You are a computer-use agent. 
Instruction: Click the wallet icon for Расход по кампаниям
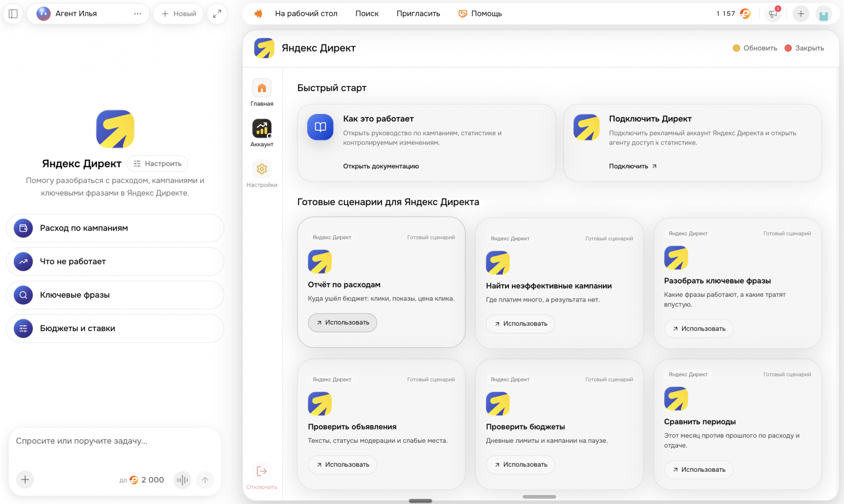23,228
